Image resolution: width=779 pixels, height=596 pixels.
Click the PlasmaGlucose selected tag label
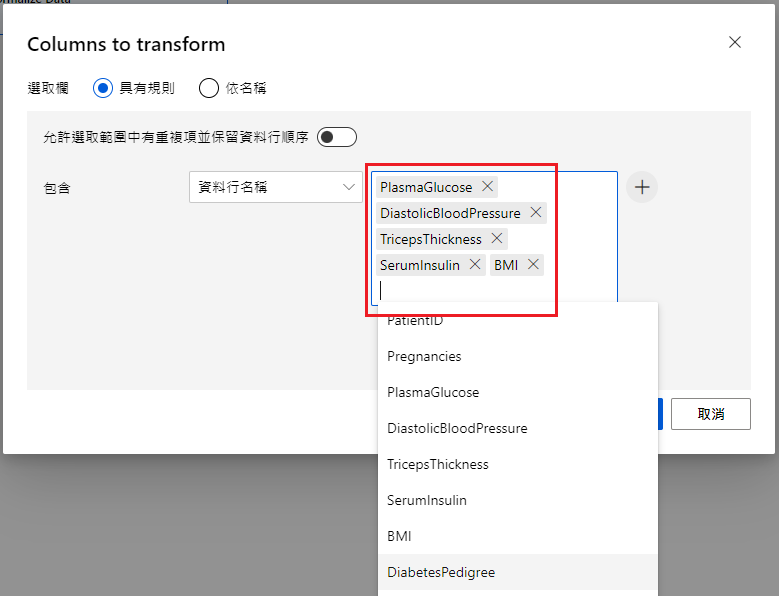tap(426, 187)
